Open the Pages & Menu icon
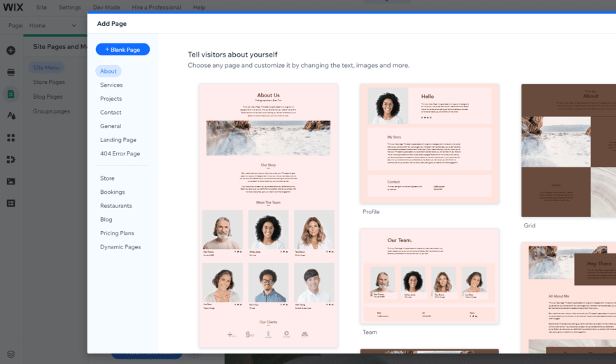The height and width of the screenshot is (364, 616). click(11, 94)
